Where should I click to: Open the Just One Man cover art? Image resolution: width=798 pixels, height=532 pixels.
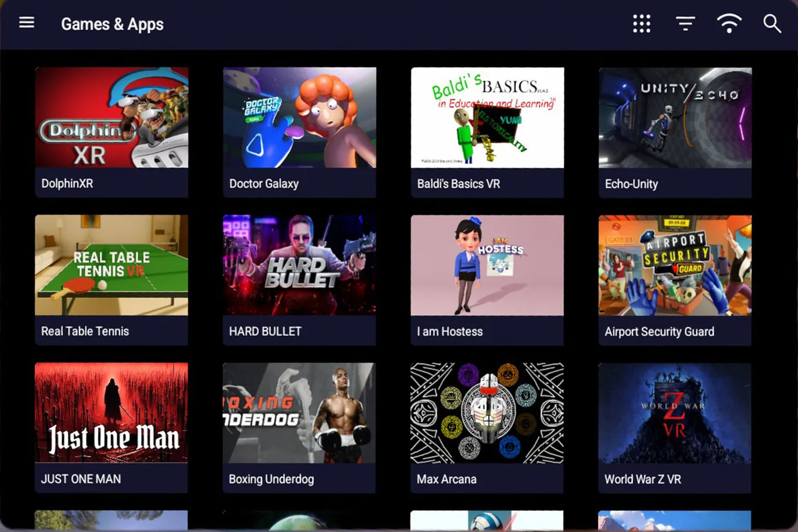[112, 413]
